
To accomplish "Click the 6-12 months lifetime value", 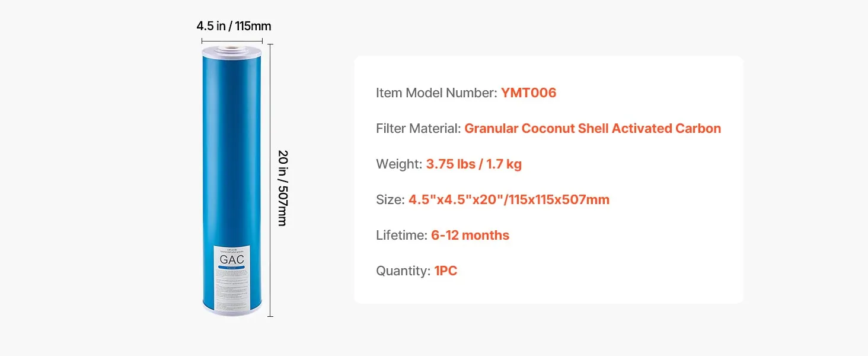I will click(x=470, y=235).
